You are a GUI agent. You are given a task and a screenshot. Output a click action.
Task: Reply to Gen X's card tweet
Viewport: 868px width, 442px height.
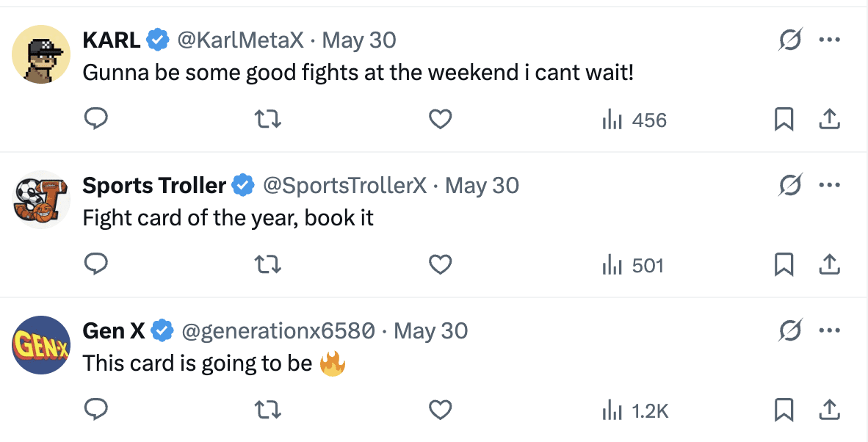point(96,410)
